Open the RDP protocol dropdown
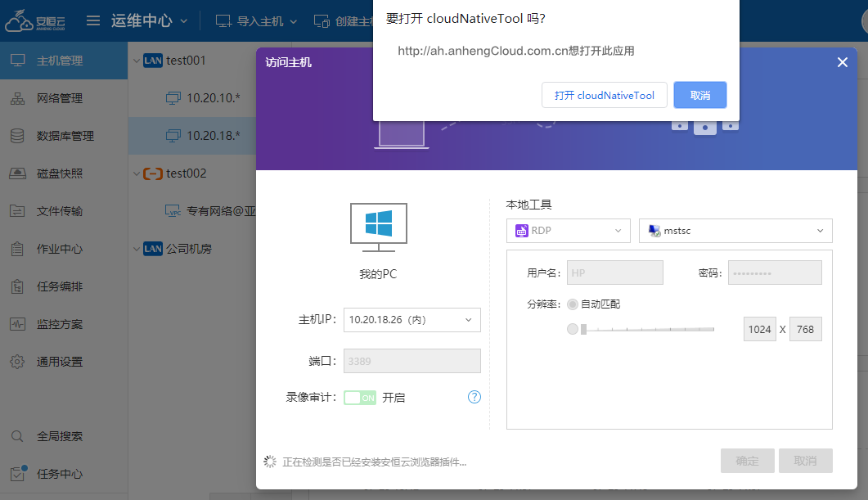The width and height of the screenshot is (868, 500). [x=568, y=230]
